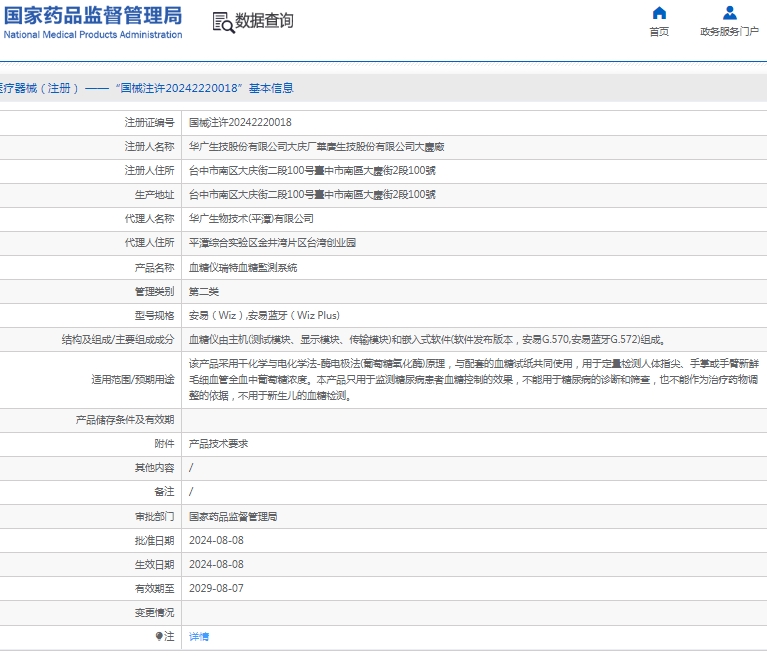767x656 pixels.
Task: Click the 注册人住所 row label
Action: 149,170
